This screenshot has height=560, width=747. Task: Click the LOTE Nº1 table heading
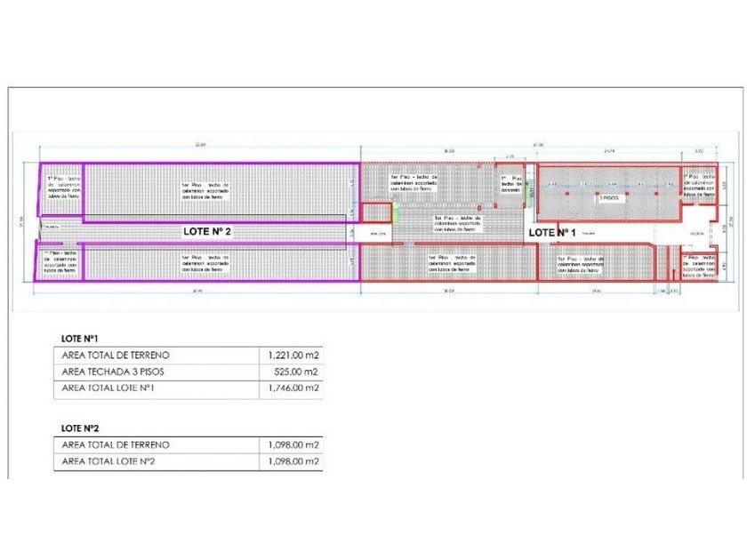[x=79, y=339]
